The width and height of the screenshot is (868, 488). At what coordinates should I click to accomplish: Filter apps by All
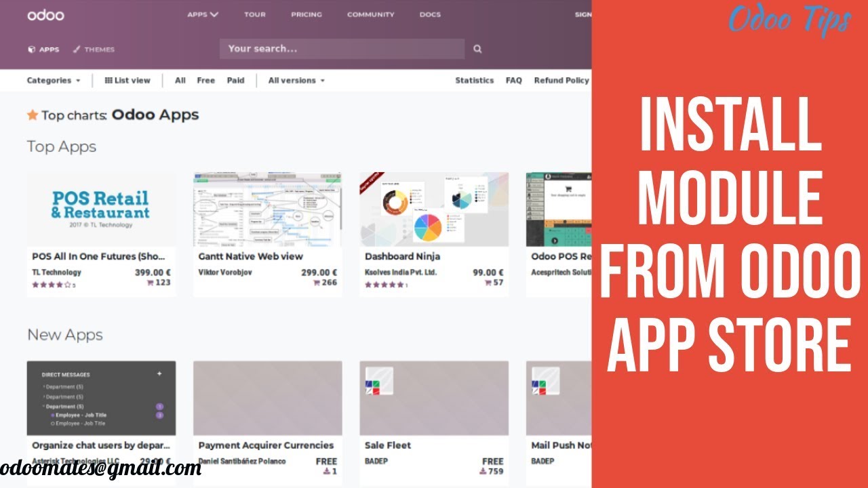180,80
